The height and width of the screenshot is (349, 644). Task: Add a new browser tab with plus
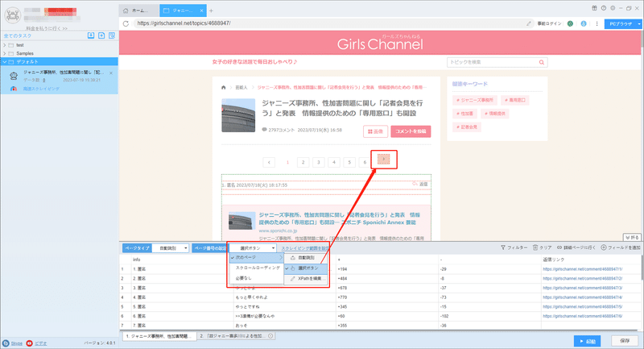tap(211, 10)
